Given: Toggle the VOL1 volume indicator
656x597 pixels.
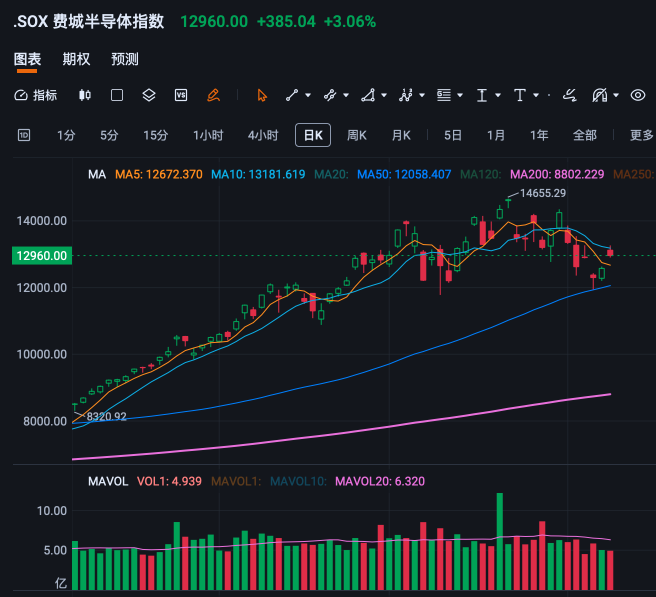Looking at the screenshot, I should click(169, 481).
